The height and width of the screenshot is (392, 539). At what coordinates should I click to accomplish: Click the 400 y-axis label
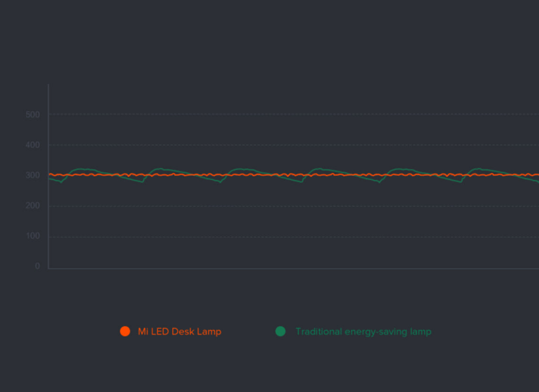tap(33, 145)
